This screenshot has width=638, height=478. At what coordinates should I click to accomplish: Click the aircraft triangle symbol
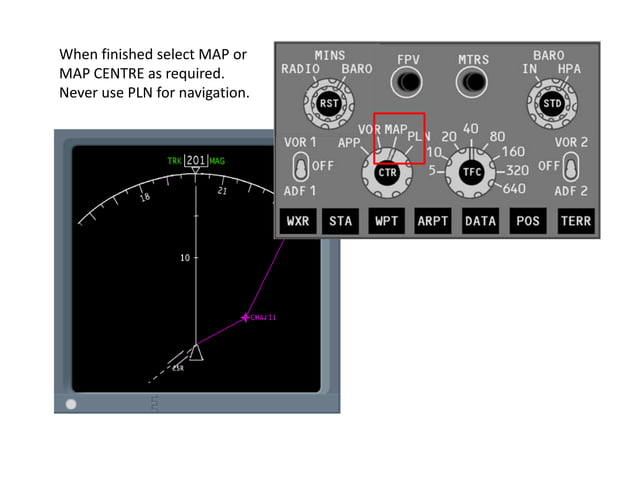[196, 352]
